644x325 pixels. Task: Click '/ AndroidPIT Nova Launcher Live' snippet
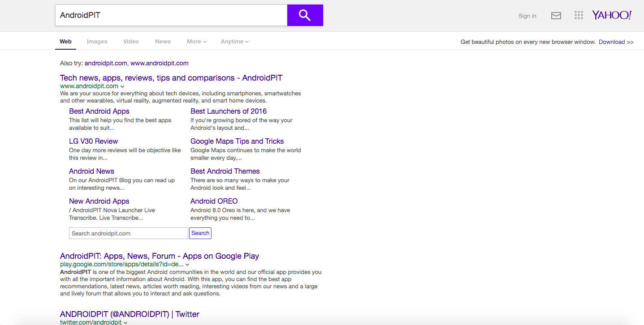(112, 214)
